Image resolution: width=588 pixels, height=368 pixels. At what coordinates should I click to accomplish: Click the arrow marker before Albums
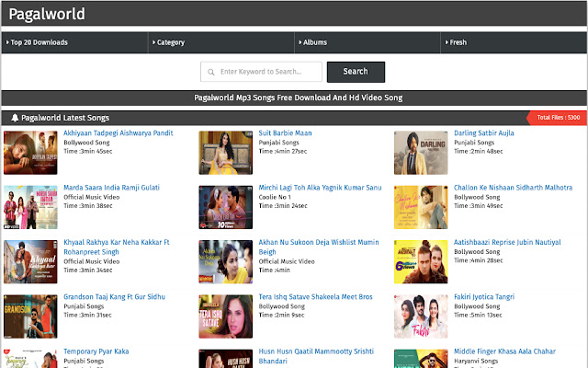click(300, 42)
